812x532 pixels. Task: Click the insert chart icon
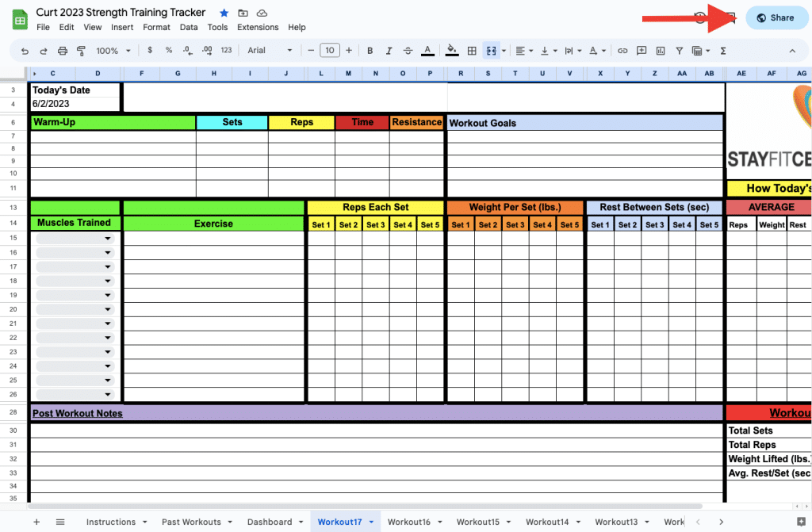point(661,51)
